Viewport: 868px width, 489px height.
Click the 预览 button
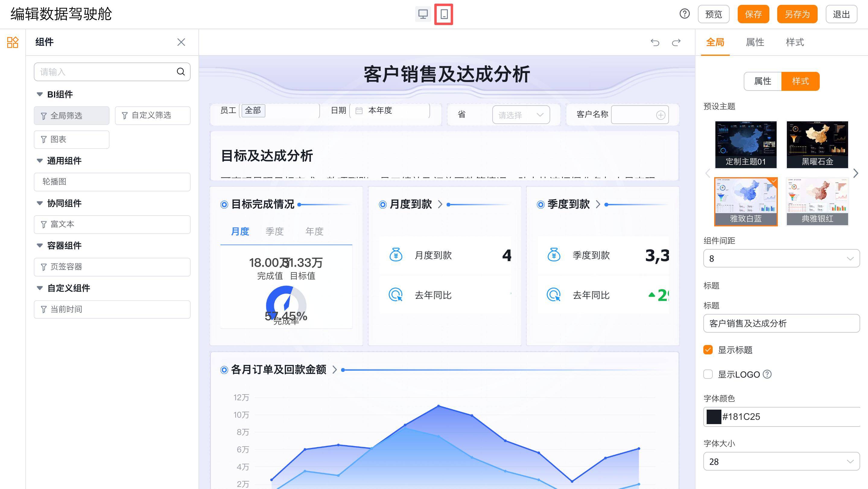tap(713, 14)
